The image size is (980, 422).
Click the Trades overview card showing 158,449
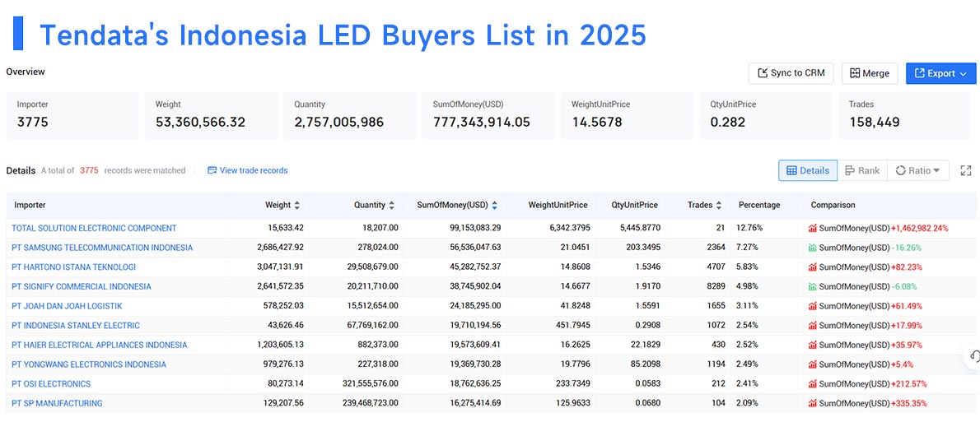pyautogui.click(x=905, y=115)
